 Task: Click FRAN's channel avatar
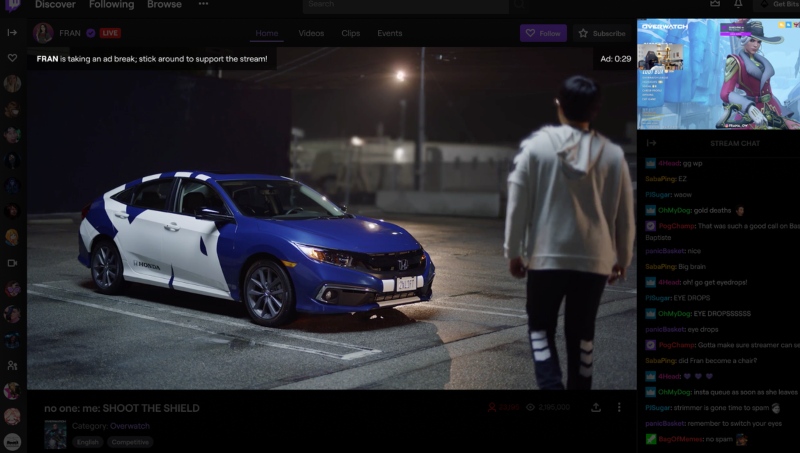(43, 33)
